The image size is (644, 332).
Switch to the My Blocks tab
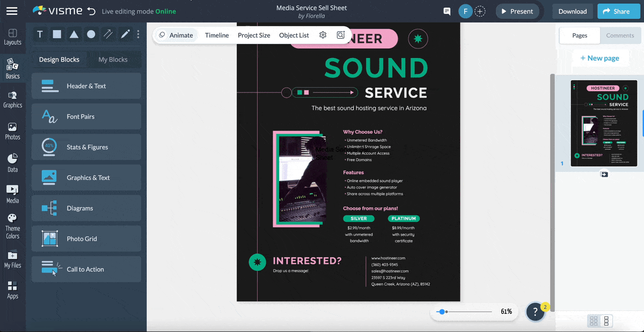(114, 60)
